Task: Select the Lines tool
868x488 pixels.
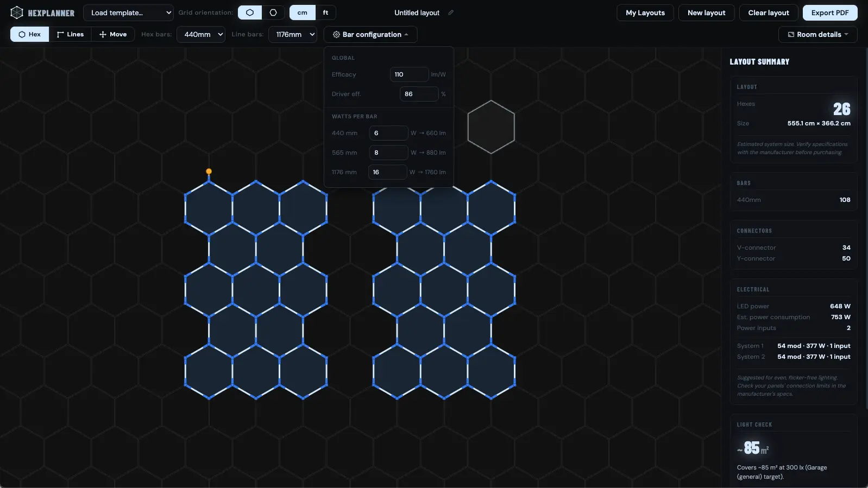Action: [x=70, y=34]
